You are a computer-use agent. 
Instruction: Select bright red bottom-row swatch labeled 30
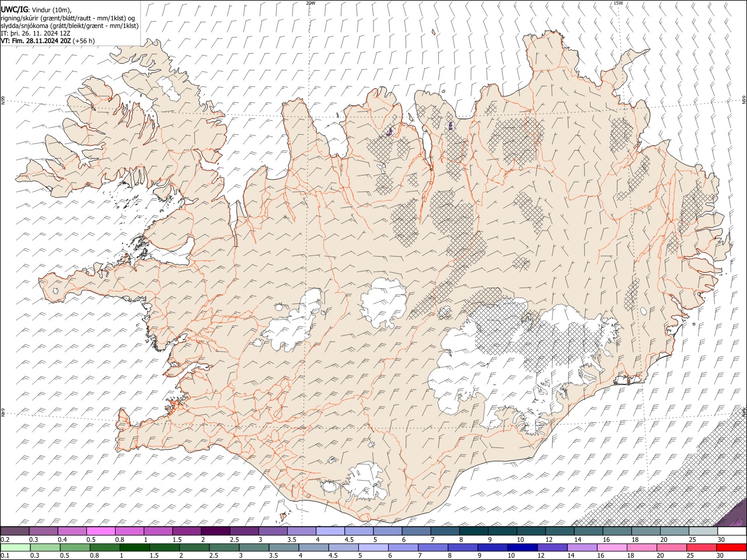tap(731, 547)
